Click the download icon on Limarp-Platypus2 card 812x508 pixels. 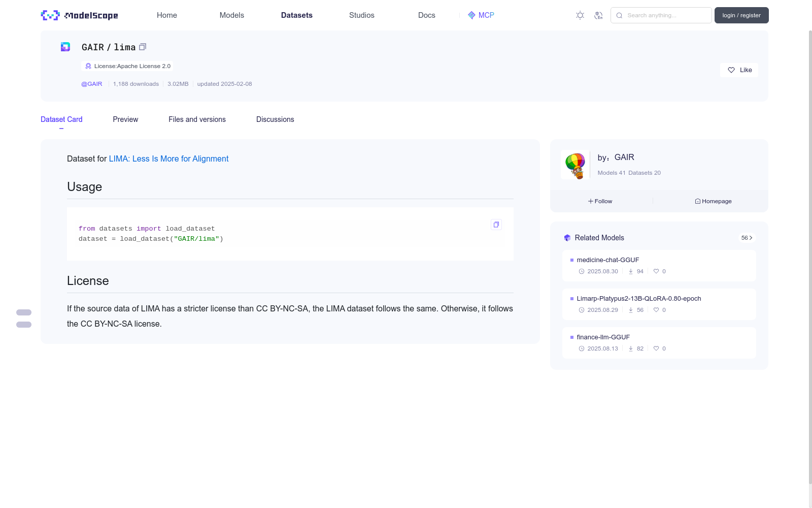[x=631, y=310]
